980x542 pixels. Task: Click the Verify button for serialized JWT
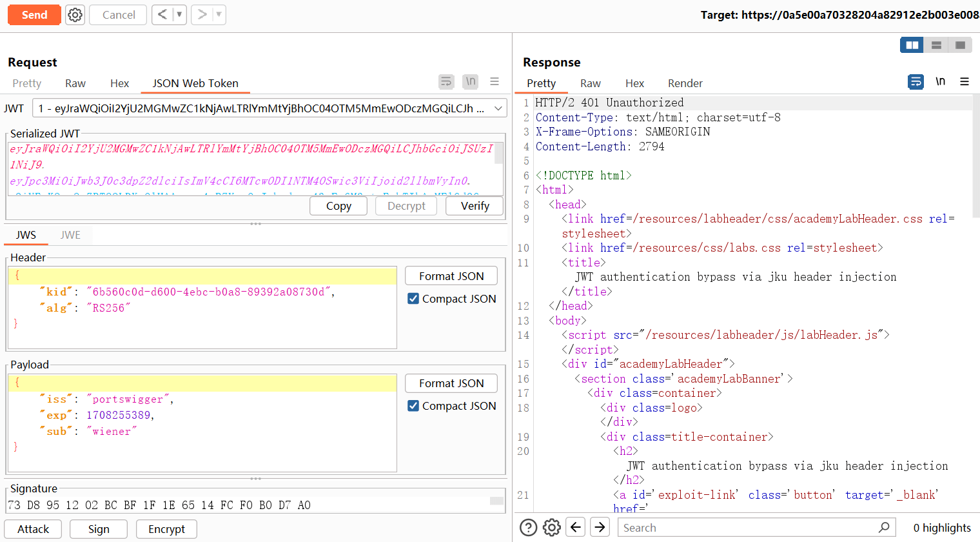point(475,206)
